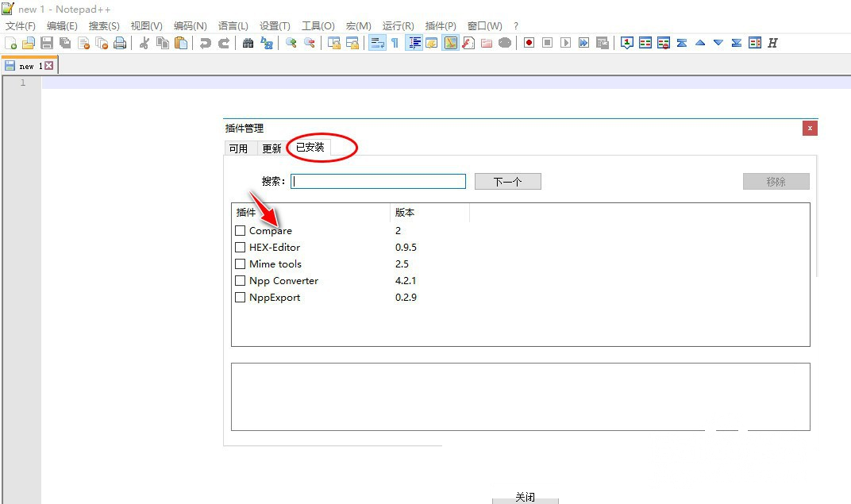Viewport: 851px width, 504px height.
Task: Click the Zoom Out magnifier icon
Action: [310, 43]
